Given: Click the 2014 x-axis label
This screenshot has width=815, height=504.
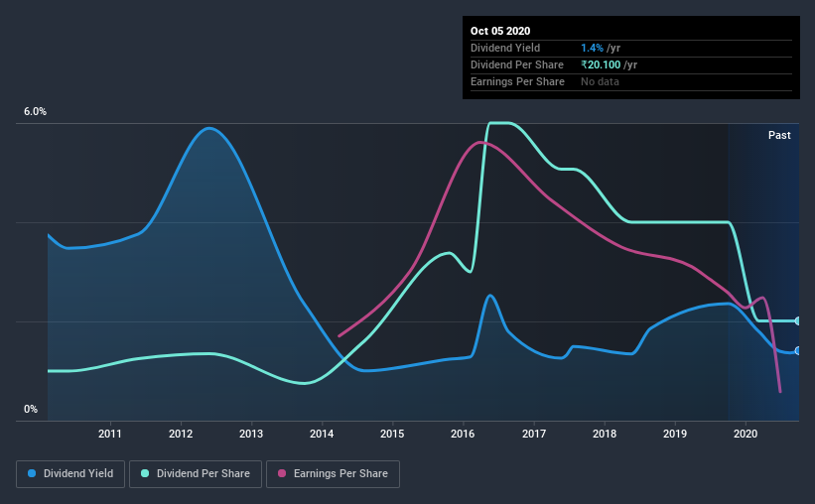Looking at the screenshot, I should pos(322,434).
